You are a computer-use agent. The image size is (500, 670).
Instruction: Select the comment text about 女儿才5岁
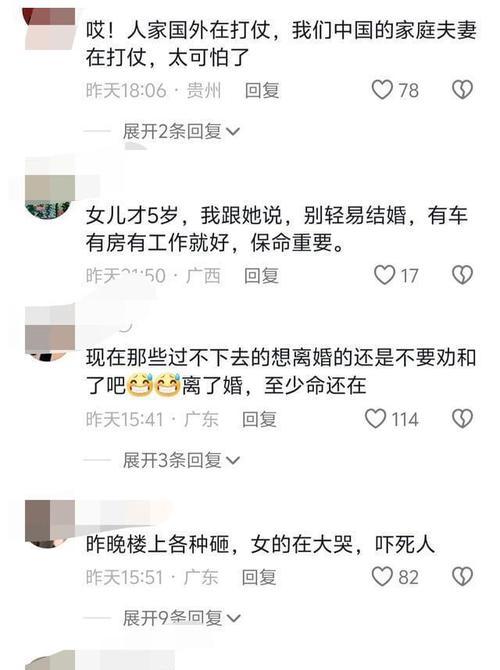point(276,229)
